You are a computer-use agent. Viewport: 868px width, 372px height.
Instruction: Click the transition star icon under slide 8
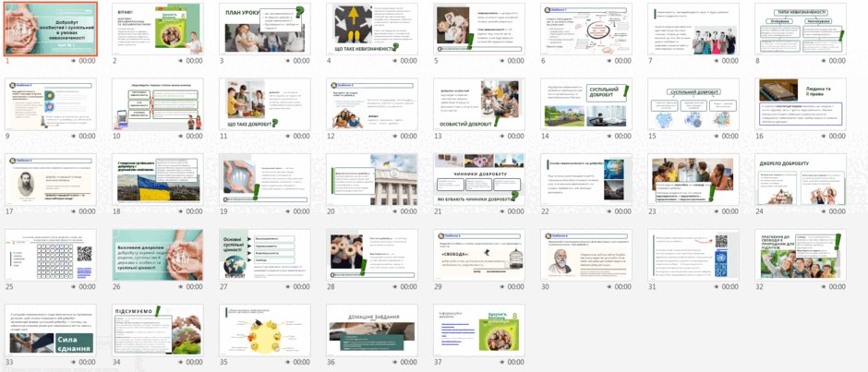825,61
